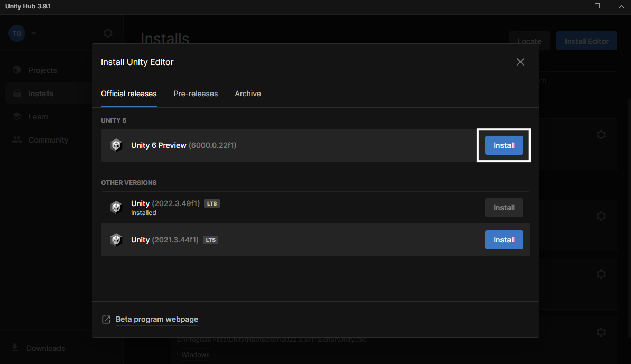Click the Unity 2021.3.44f1 cube icon

click(x=116, y=240)
